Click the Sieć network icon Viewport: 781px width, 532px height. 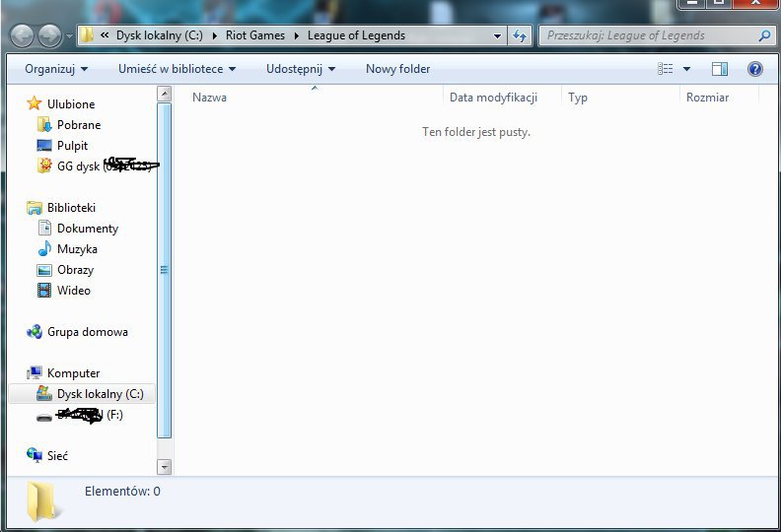35,455
